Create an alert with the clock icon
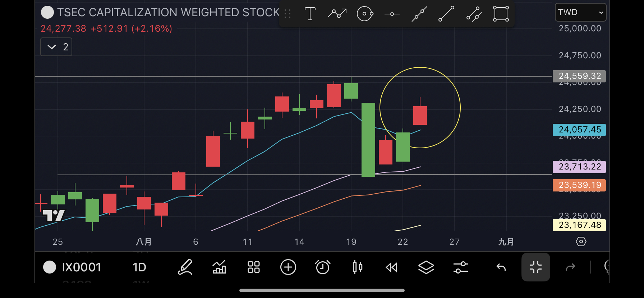The image size is (644, 298). pyautogui.click(x=323, y=267)
